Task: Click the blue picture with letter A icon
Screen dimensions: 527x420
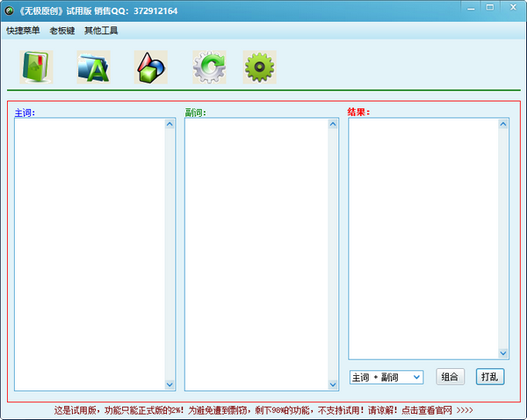Action: pyautogui.click(x=93, y=67)
